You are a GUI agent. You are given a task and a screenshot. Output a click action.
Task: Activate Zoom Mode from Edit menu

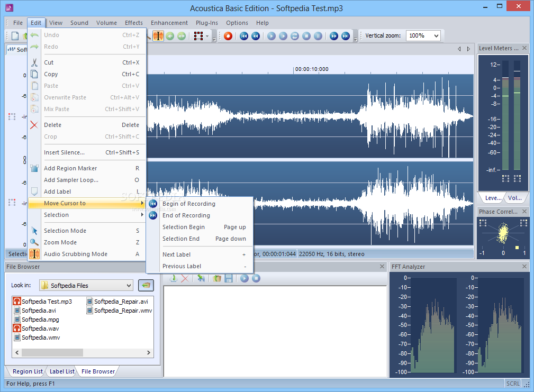(87, 242)
